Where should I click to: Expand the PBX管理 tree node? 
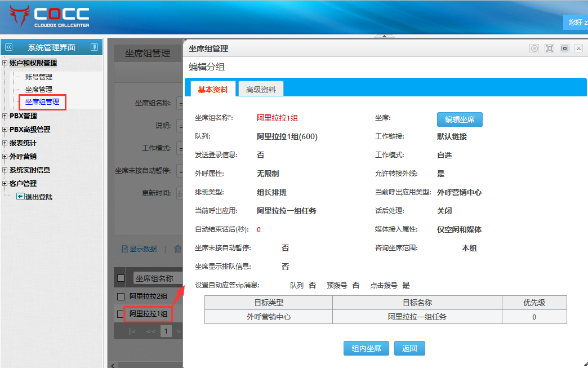point(5,116)
